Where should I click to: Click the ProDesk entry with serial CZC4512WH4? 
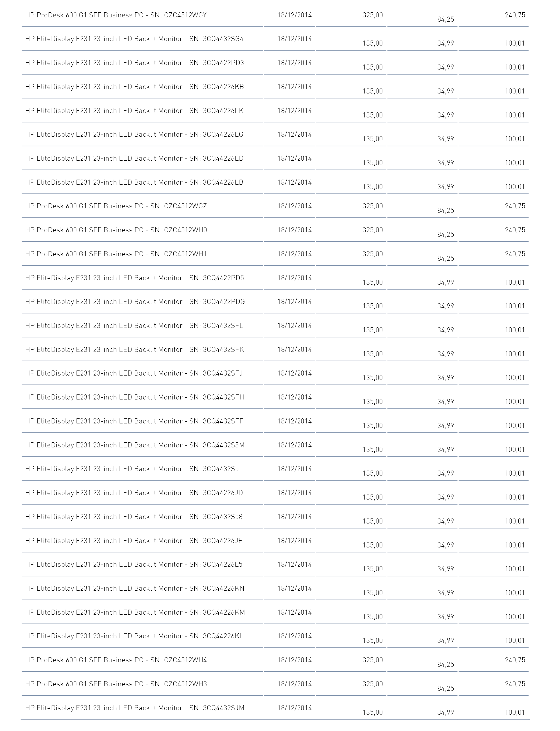[x=116, y=660]
